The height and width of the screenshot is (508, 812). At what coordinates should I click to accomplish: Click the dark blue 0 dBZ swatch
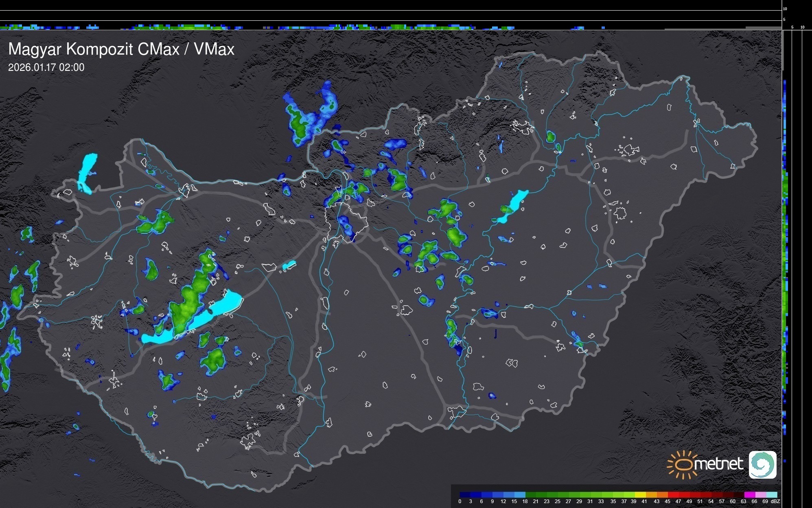465,495
